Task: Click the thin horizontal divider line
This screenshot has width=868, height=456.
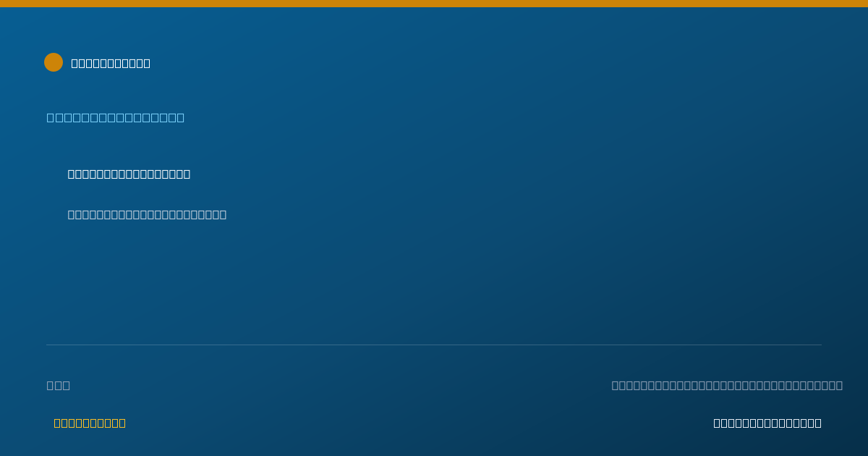Action: tap(434, 345)
